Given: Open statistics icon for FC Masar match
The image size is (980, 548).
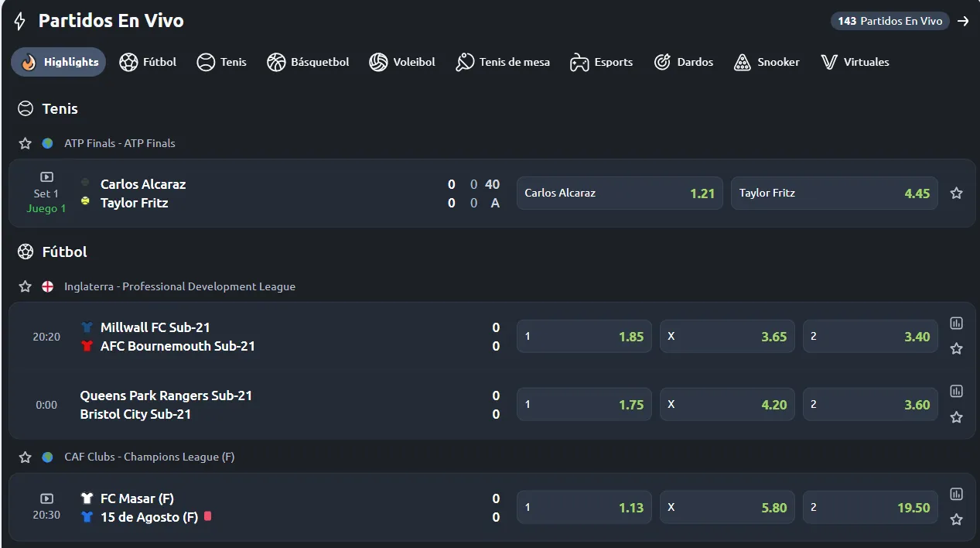Looking at the screenshot, I should pos(956,494).
